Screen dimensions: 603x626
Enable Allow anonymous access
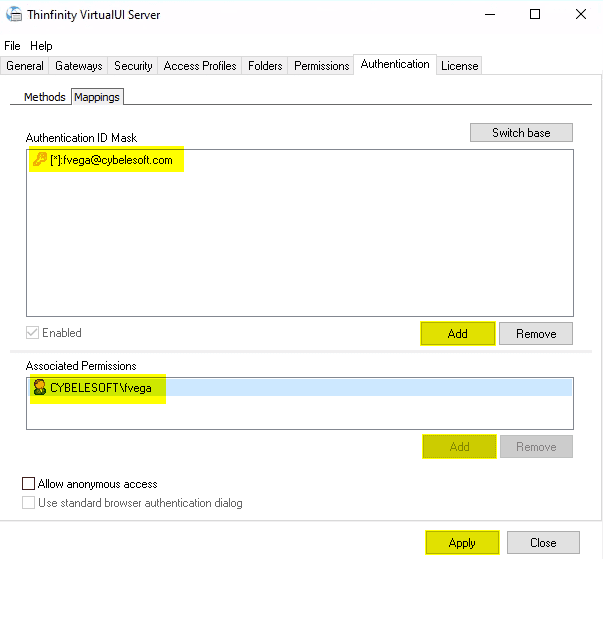tap(28, 484)
